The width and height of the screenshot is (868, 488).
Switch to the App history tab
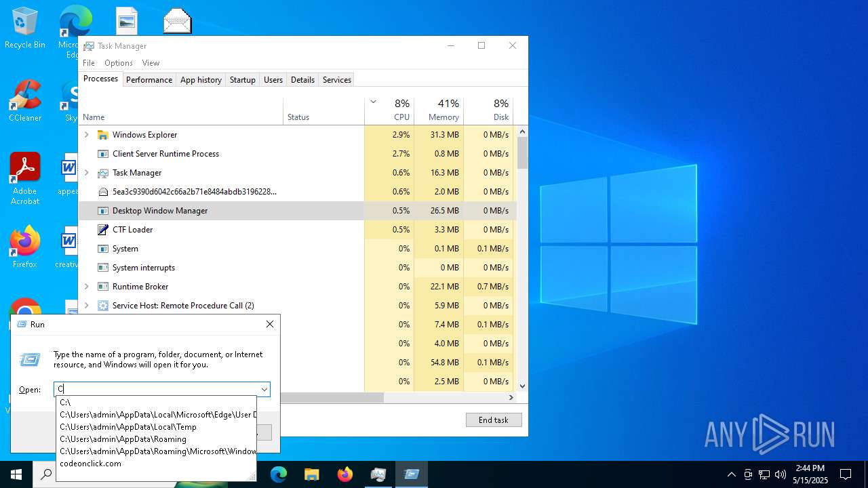pos(201,80)
